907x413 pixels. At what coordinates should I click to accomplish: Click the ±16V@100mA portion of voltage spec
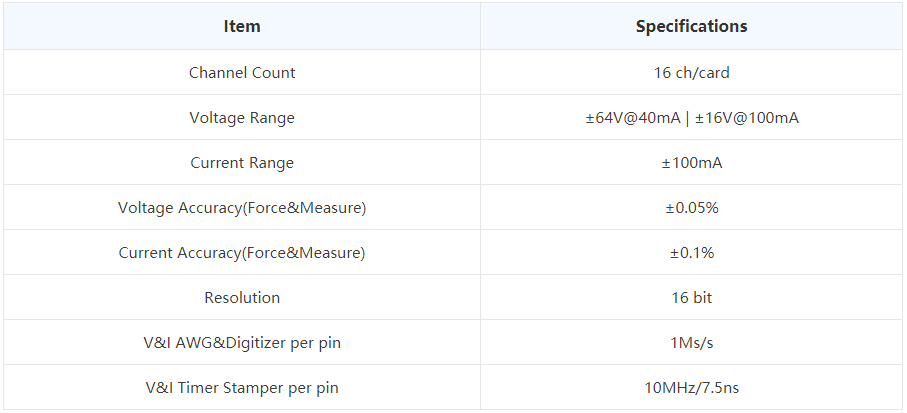tap(746, 117)
